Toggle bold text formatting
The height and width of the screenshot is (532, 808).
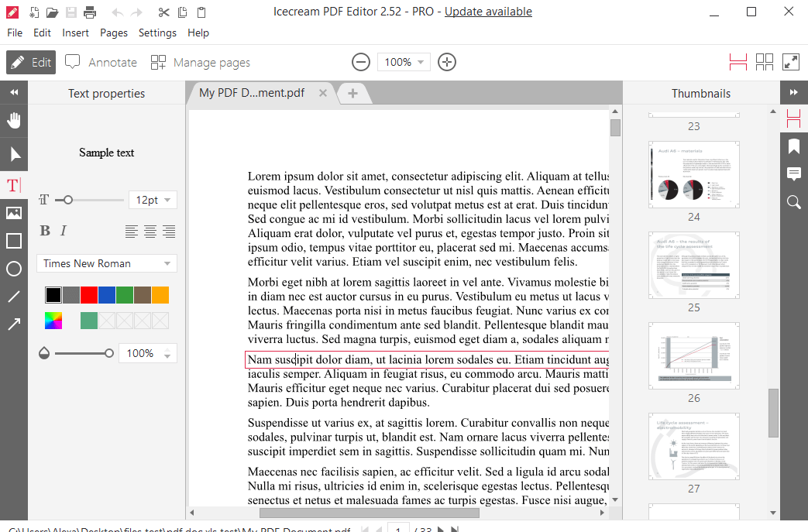[45, 230]
